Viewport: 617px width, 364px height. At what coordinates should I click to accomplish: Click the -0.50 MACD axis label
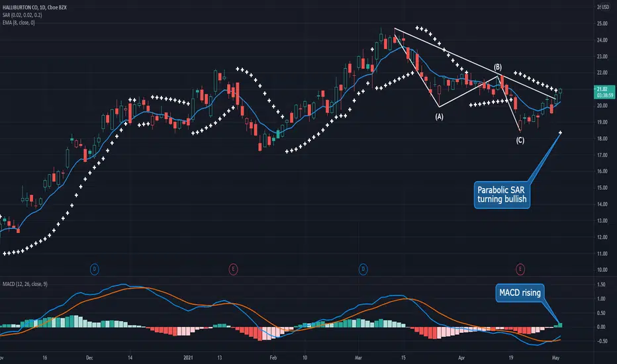click(x=601, y=341)
